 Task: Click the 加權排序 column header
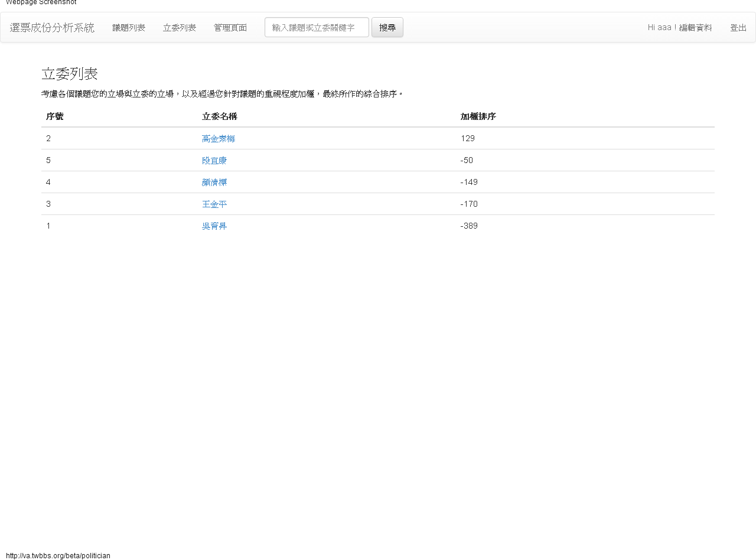pyautogui.click(x=478, y=116)
